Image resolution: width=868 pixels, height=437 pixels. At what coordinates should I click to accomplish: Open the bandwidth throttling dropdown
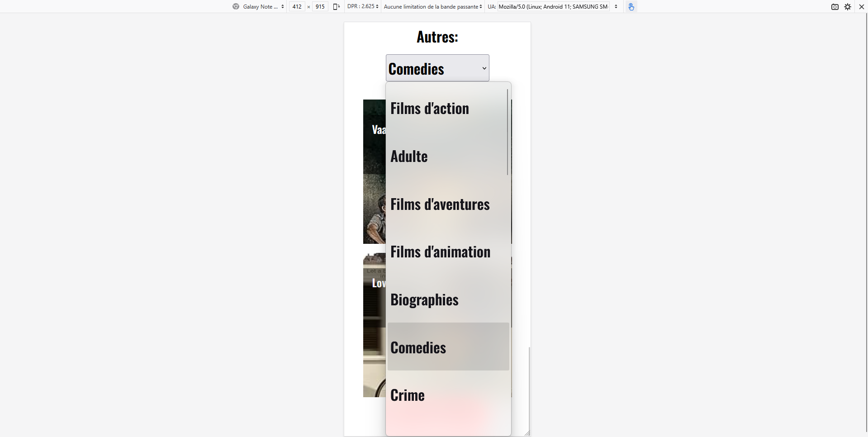pos(432,7)
